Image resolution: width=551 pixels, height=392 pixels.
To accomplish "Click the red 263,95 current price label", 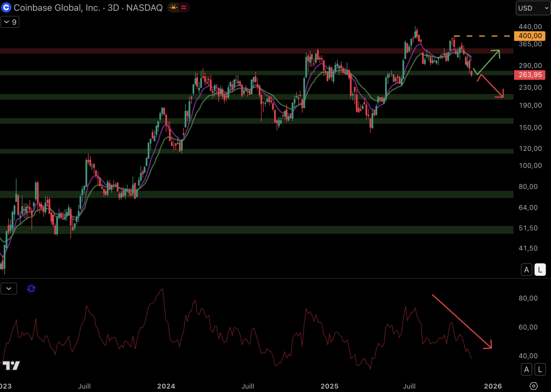I will click(x=530, y=75).
